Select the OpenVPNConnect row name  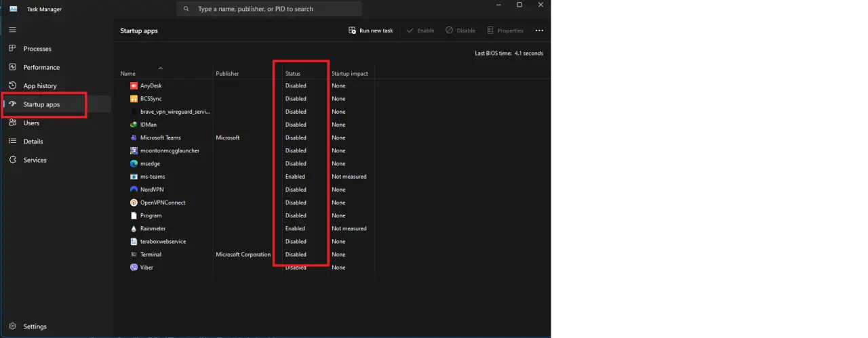163,203
